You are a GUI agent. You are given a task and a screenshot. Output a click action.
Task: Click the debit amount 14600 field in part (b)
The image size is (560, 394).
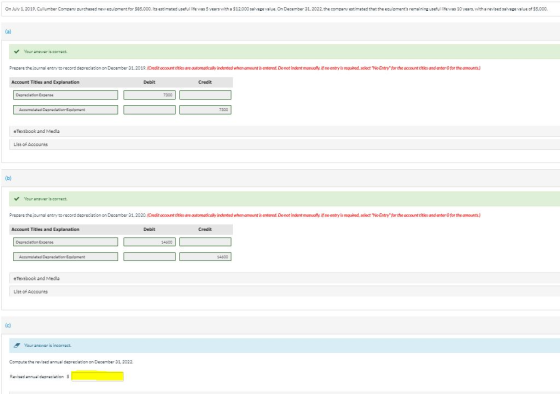click(x=149, y=242)
